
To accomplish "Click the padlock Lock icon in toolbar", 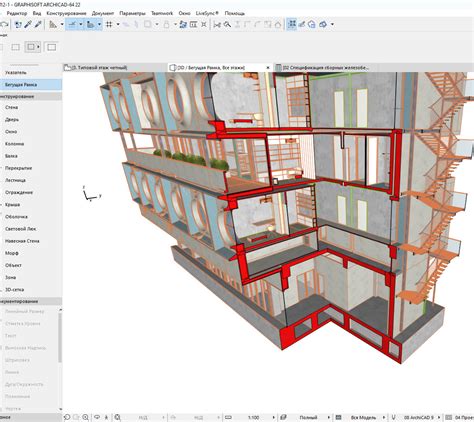I will tap(166, 24).
